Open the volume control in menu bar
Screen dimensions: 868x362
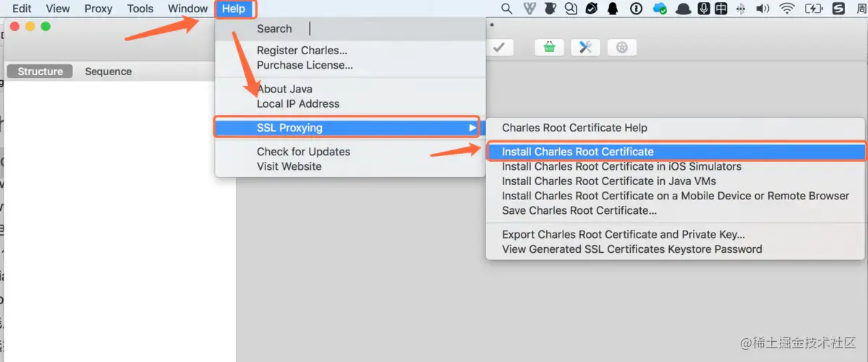[762, 9]
